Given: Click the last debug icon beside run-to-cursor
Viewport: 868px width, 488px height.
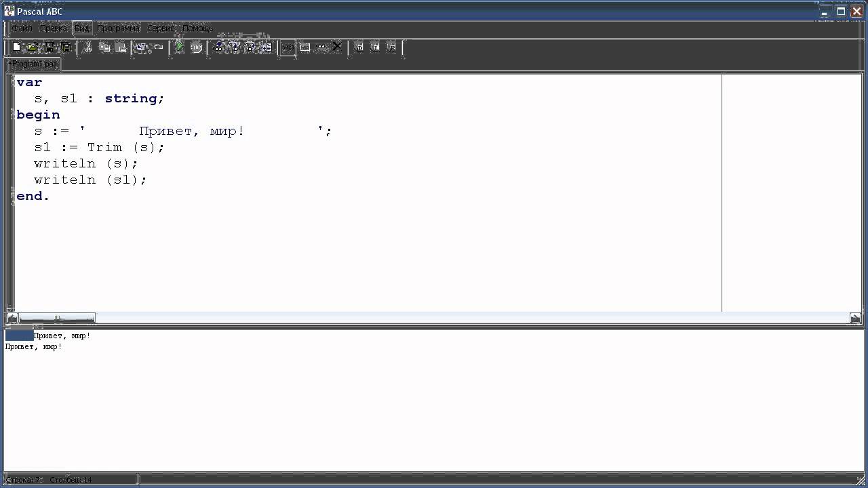Looking at the screenshot, I should [x=267, y=47].
